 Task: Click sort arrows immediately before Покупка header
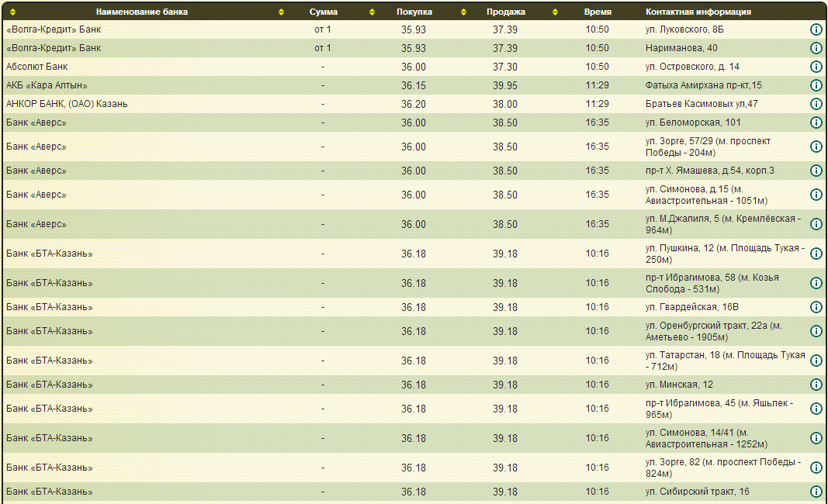tap(372, 12)
